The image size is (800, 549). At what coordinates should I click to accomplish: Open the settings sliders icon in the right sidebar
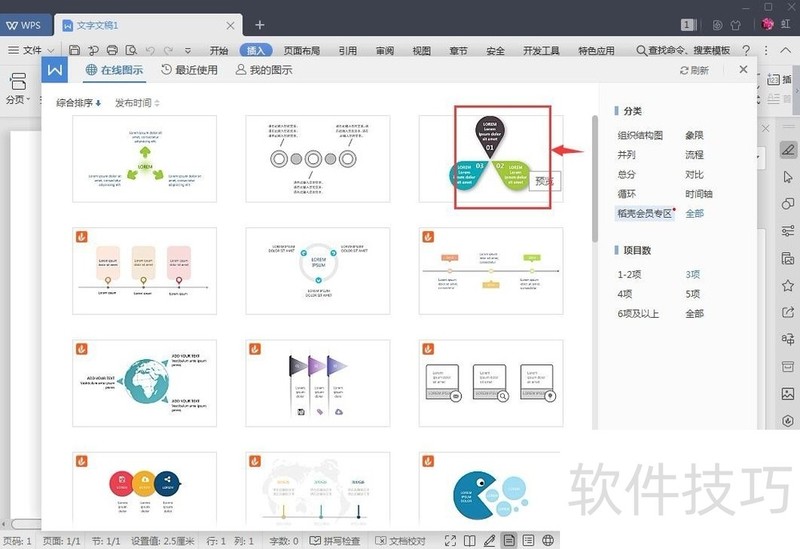point(788,231)
